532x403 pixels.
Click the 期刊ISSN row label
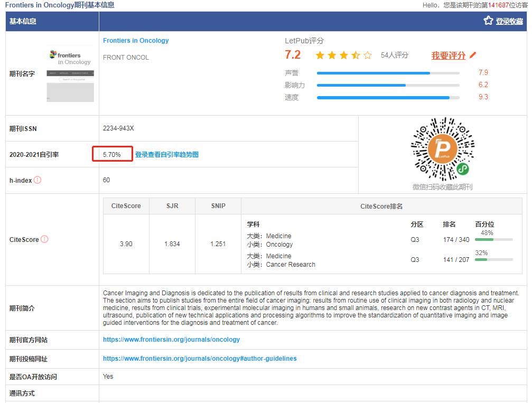[x=23, y=129]
